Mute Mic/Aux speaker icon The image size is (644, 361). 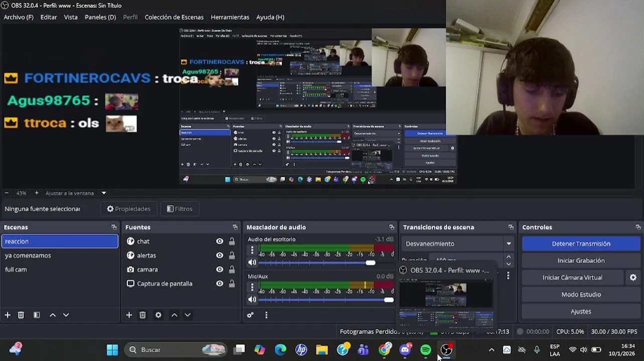(x=252, y=300)
